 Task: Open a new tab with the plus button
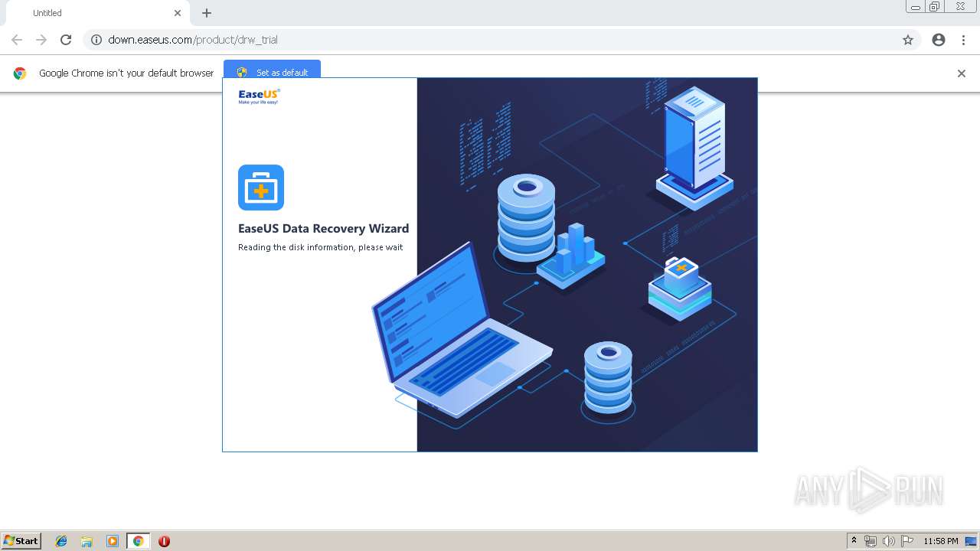pos(207,13)
